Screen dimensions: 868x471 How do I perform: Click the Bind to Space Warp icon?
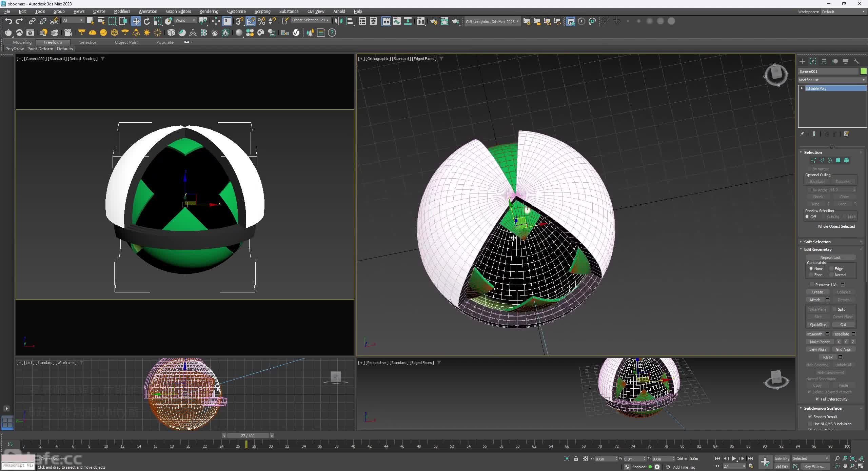(54, 21)
